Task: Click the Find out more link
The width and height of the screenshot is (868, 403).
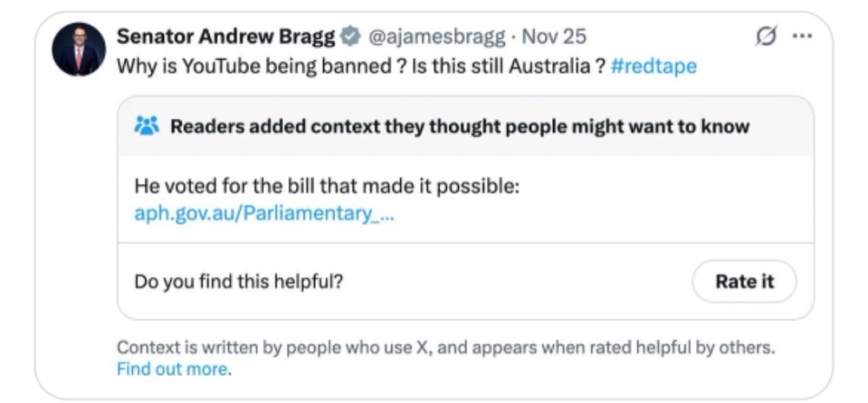Action: click(x=174, y=369)
